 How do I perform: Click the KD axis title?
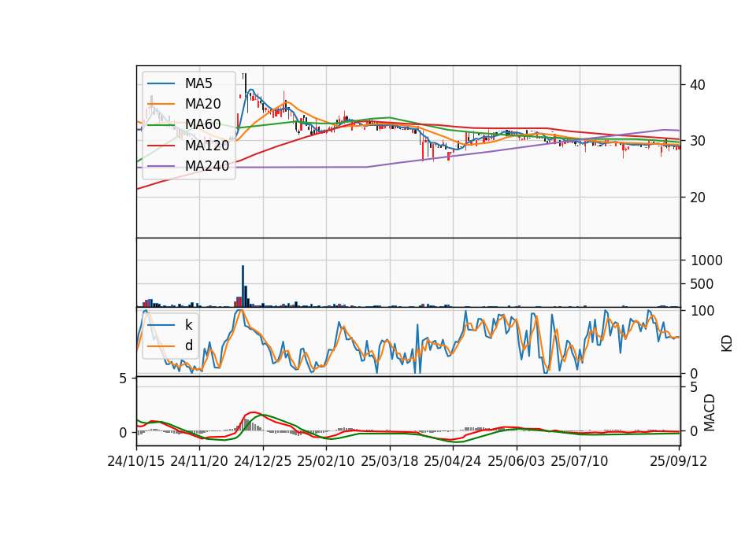pos(727,344)
